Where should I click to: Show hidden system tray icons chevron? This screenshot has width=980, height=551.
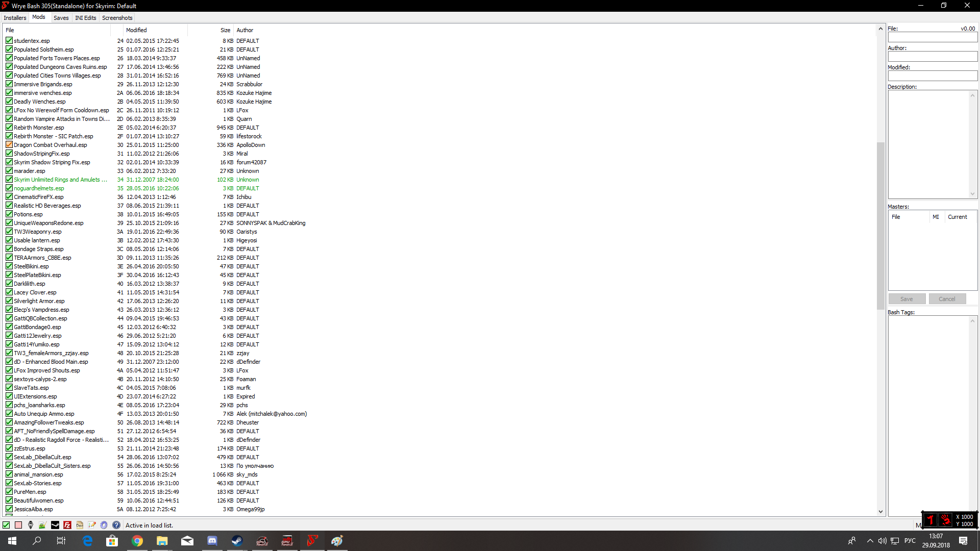[x=870, y=541]
